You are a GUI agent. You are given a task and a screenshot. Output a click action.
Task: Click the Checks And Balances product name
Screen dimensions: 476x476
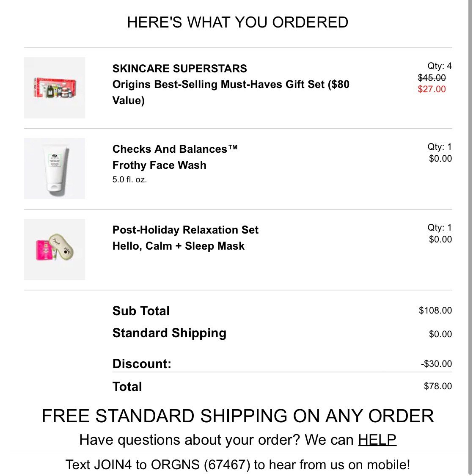coord(175,149)
